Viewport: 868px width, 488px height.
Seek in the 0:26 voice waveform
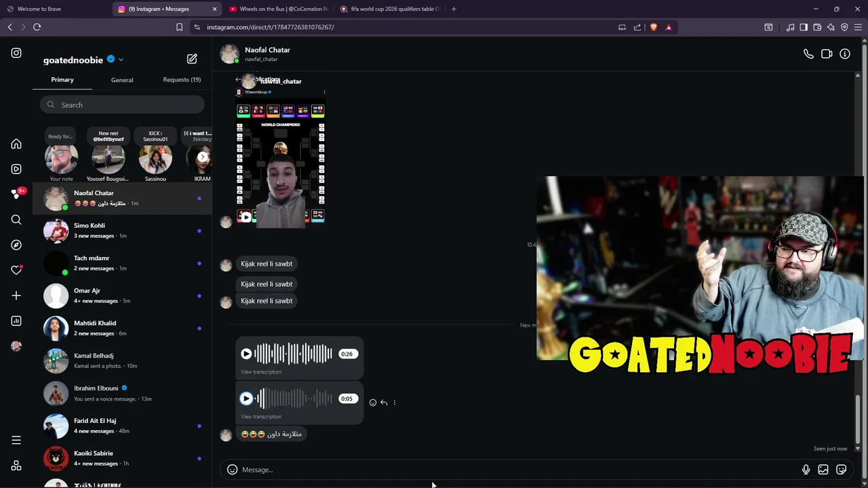[293, 354]
